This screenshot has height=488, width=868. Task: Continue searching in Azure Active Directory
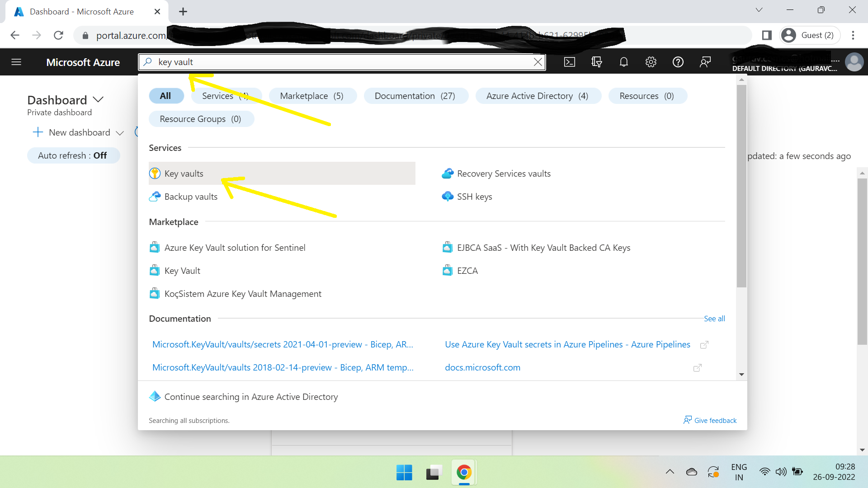pos(251,397)
